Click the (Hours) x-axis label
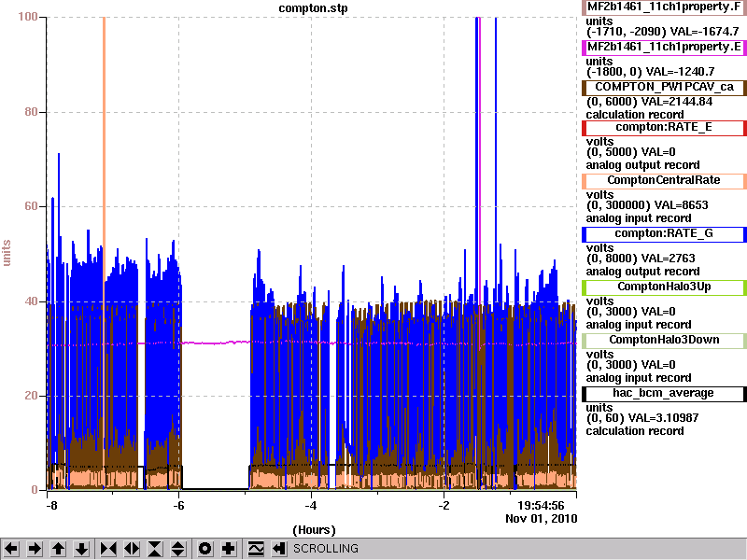Screen dimensions: 747x560 pyautogui.click(x=314, y=530)
